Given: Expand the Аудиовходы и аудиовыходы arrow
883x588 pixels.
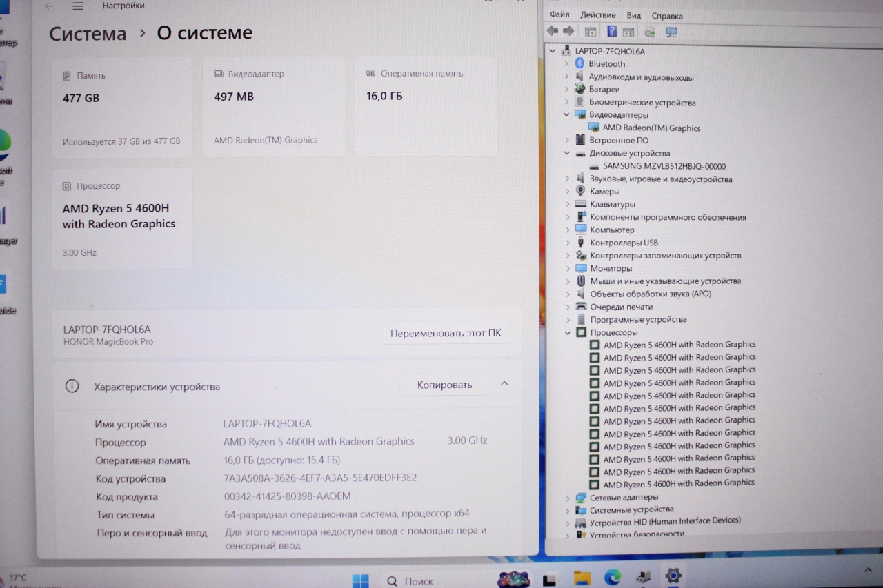Looking at the screenshot, I should [x=567, y=77].
